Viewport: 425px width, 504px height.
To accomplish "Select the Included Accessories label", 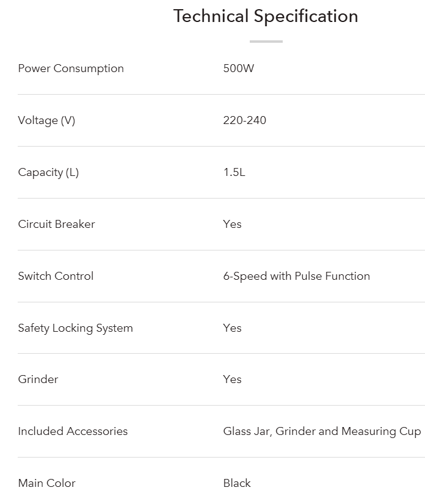I will click(73, 431).
